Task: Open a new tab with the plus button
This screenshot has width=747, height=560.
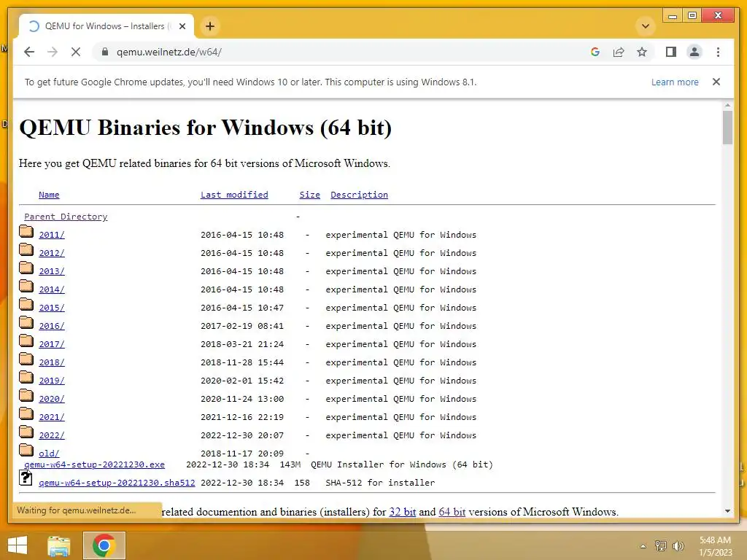Action: point(210,26)
